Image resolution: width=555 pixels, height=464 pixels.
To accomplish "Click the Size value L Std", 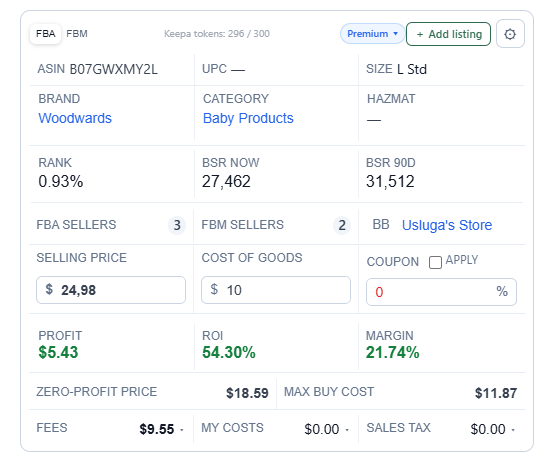I will [x=412, y=69].
